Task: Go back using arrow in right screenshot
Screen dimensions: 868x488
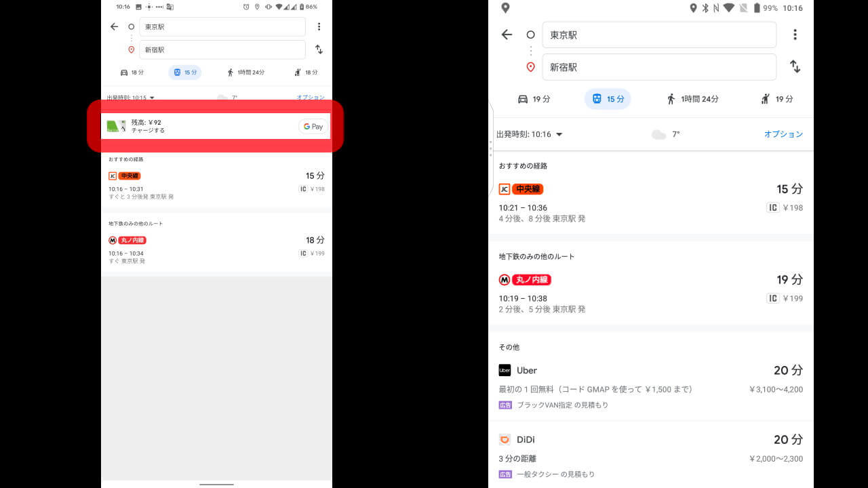Action: pos(507,35)
